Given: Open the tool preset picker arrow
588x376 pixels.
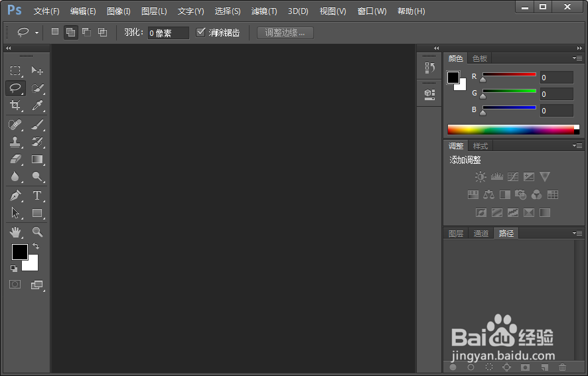Looking at the screenshot, I should 37,32.
